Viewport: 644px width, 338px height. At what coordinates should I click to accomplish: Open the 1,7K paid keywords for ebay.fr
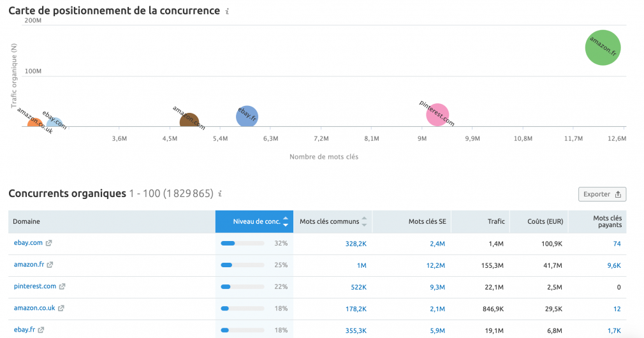tap(614, 330)
